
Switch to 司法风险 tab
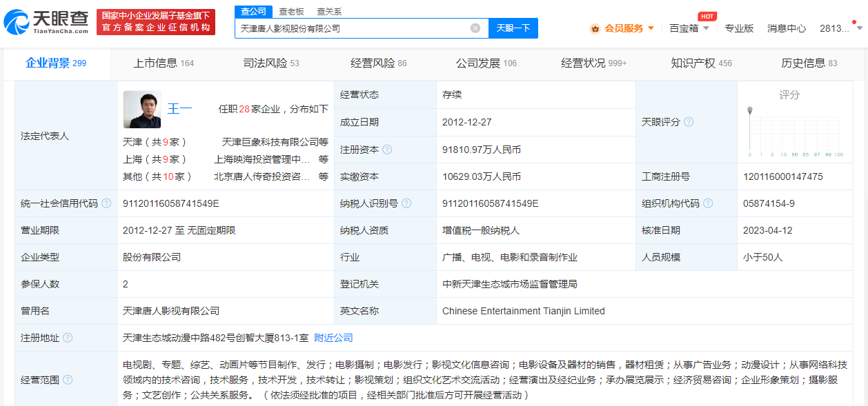(x=271, y=63)
